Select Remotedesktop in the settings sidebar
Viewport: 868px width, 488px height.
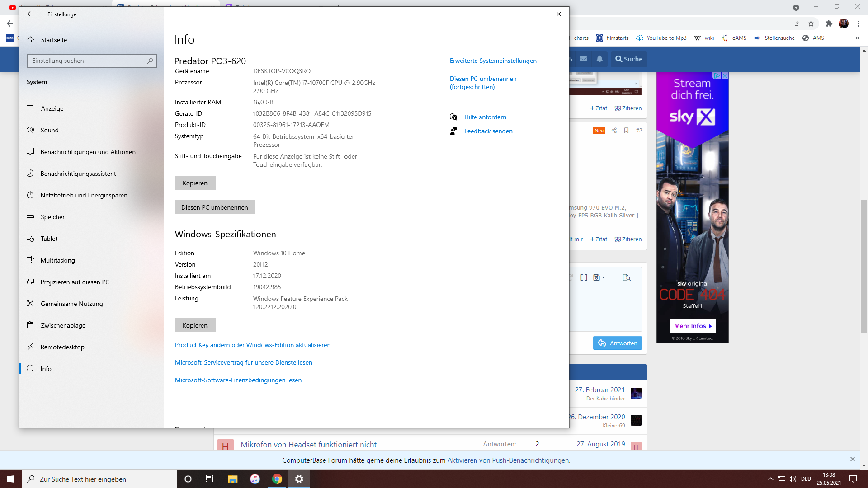click(62, 347)
